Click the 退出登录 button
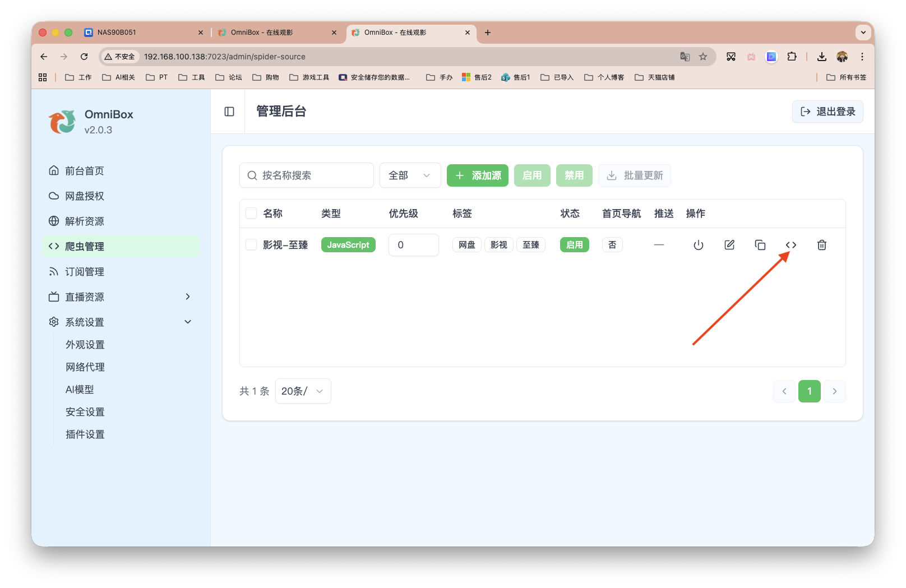 pos(828,112)
